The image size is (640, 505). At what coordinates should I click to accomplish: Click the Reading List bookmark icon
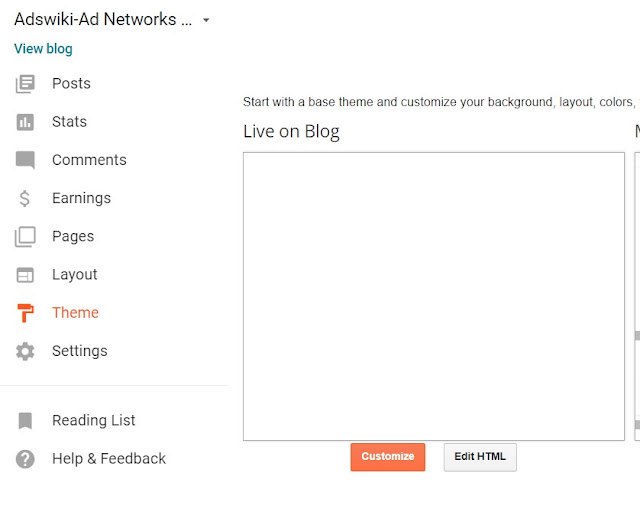click(x=25, y=420)
